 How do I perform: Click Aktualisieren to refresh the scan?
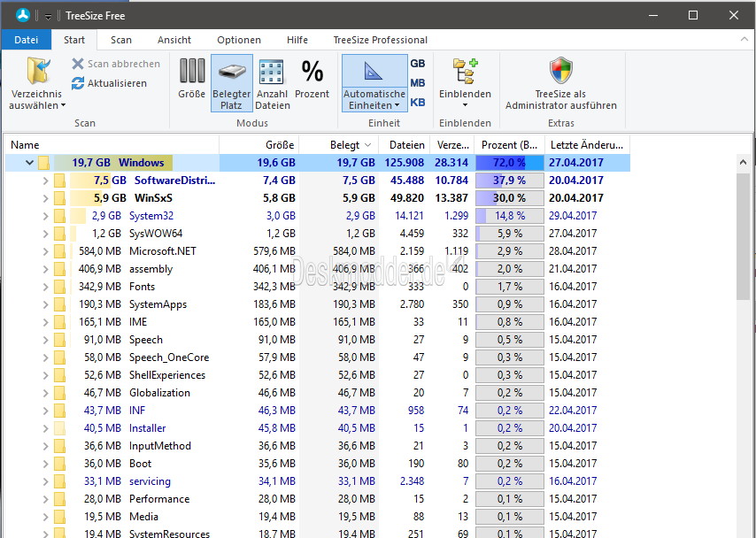click(x=109, y=83)
